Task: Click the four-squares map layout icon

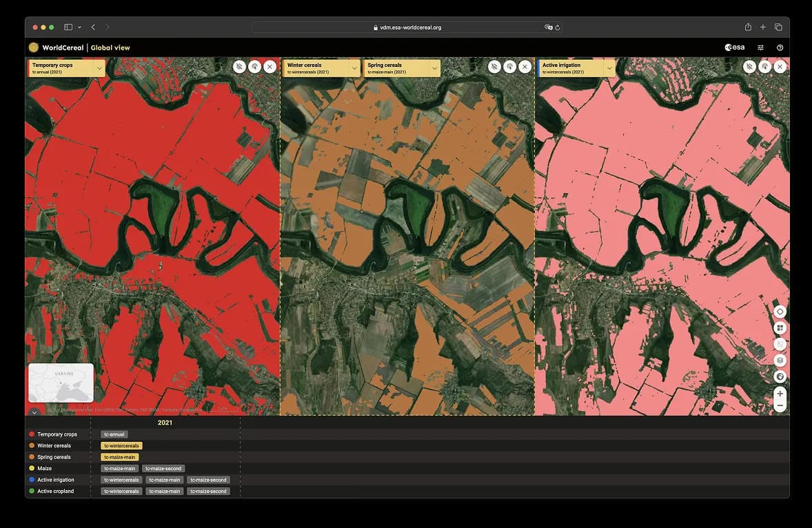Action: click(780, 328)
